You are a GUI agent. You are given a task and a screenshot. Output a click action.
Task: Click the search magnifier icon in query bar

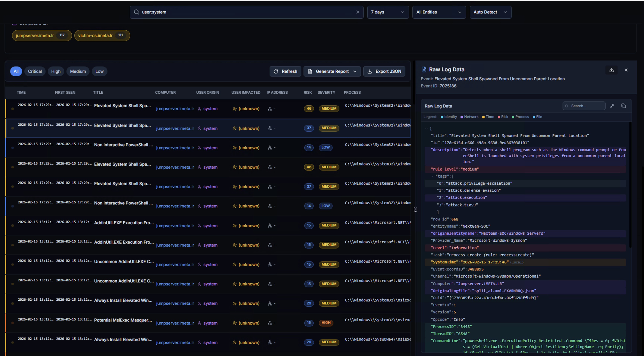[x=136, y=12]
